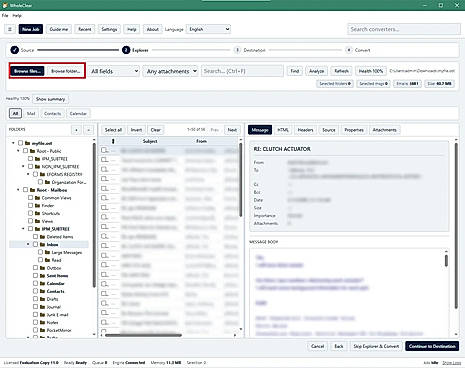465x368 pixels.
Task: Click the Journal folder icon
Action: 43,307
